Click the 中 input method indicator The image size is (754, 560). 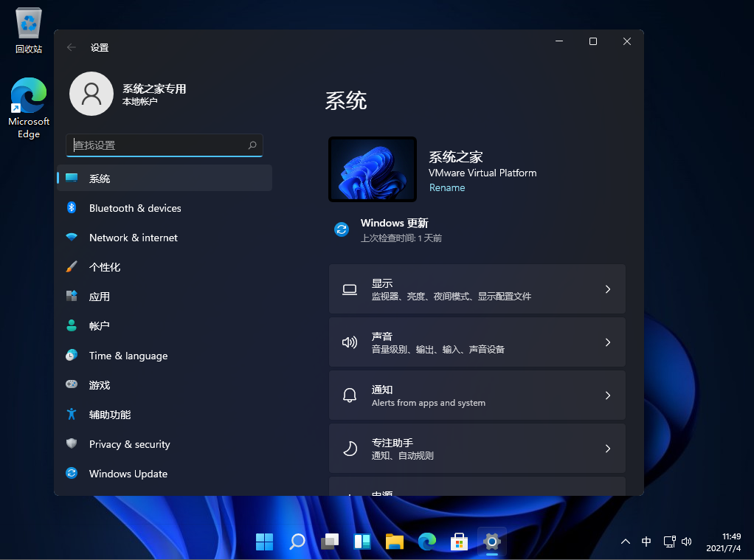(x=646, y=542)
